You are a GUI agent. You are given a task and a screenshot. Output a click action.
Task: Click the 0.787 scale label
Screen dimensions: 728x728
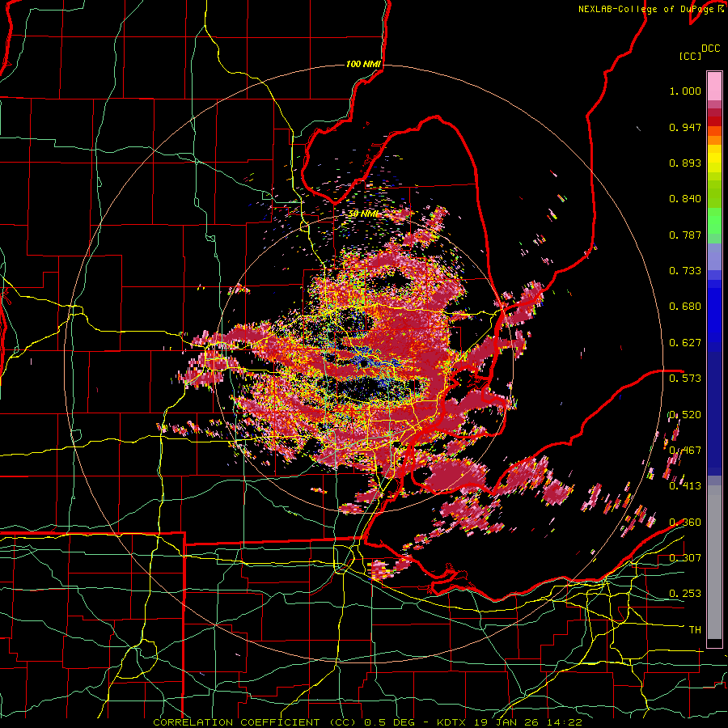[x=685, y=235]
